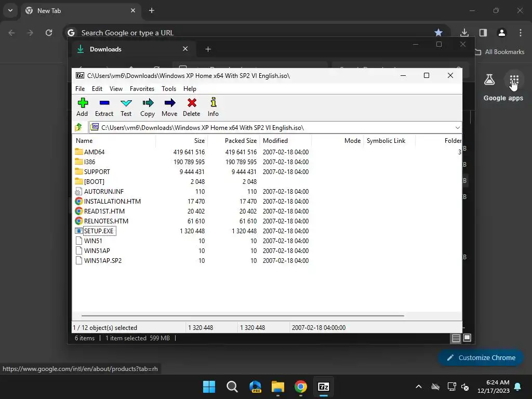Click the AMD64 size value 419 641 516
The width and height of the screenshot is (532, 399).
click(189, 152)
